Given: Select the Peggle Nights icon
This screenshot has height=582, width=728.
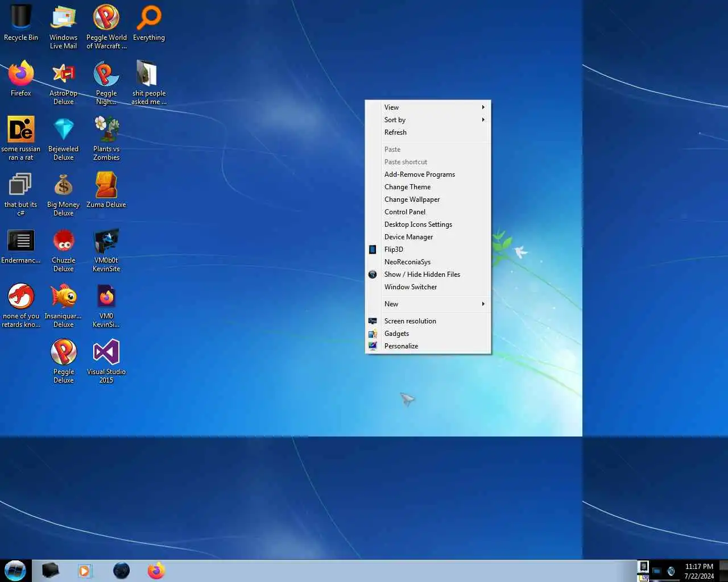Looking at the screenshot, I should click(106, 83).
